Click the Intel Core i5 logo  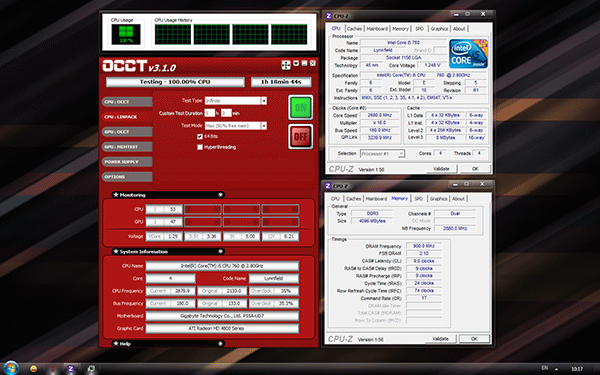coord(468,54)
